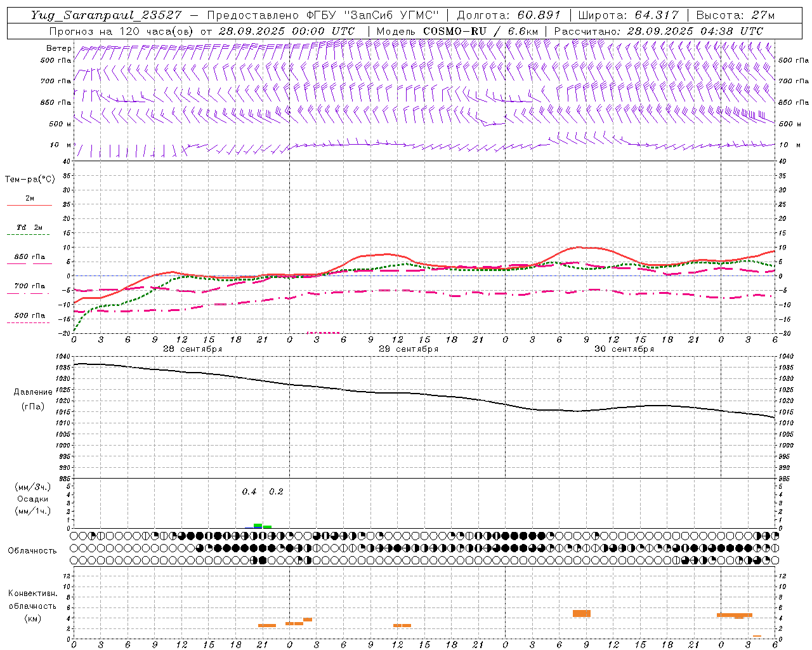The image size is (812, 650).
Task: Click the (мм/1ч.) precipitation unit label
Action: [x=33, y=511]
